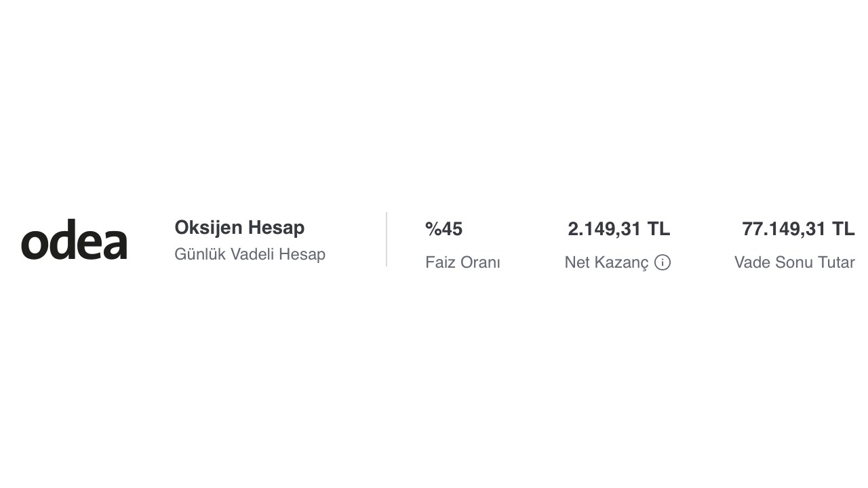868x488 pixels.
Task: Click the odea bank logo
Action: 74,241
